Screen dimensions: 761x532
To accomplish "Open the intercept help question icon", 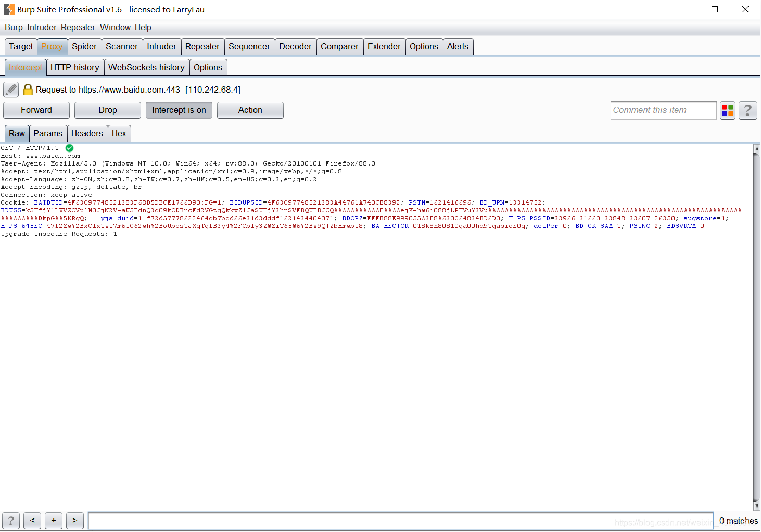I will pos(748,110).
